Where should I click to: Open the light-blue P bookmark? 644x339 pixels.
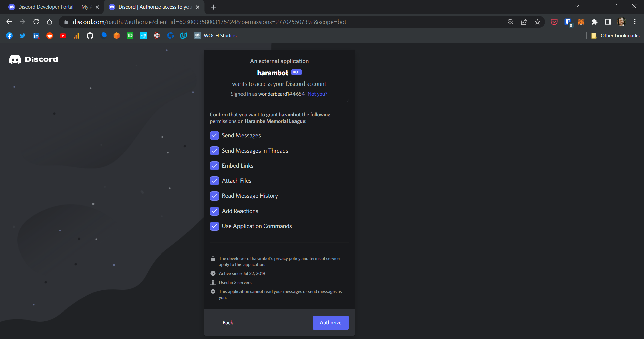(144, 36)
